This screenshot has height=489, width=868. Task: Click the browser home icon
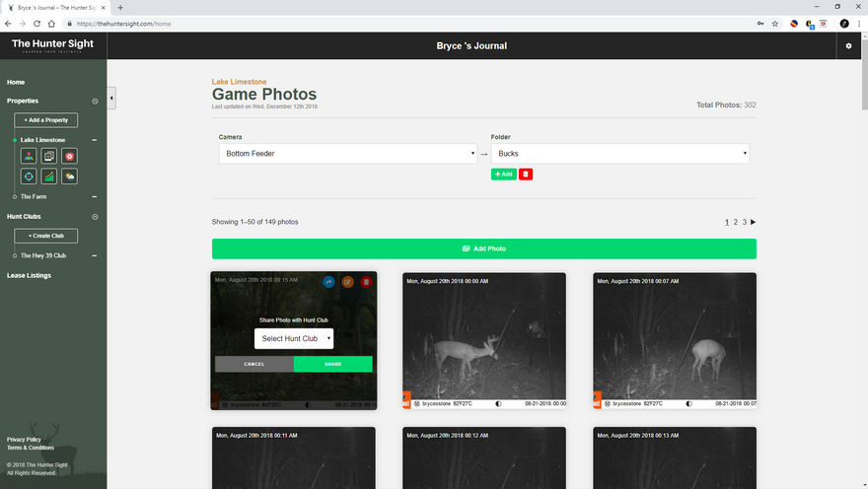[51, 24]
